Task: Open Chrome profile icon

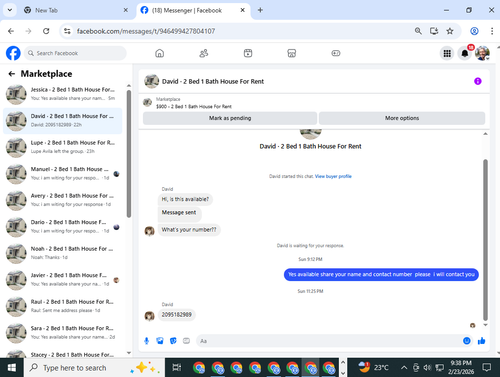Action: click(x=474, y=31)
